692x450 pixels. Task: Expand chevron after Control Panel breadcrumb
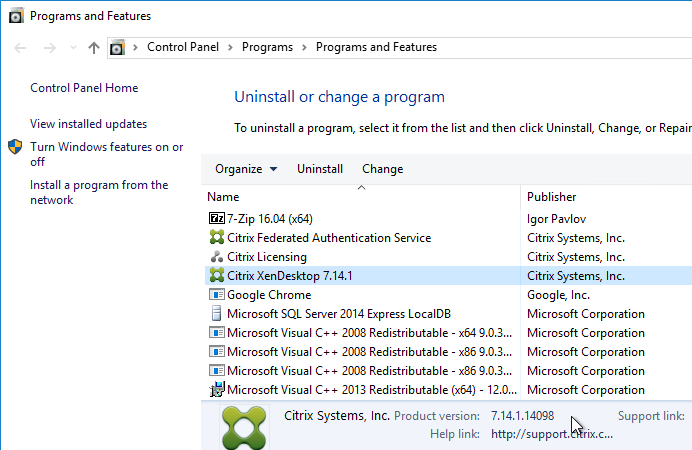click(230, 47)
